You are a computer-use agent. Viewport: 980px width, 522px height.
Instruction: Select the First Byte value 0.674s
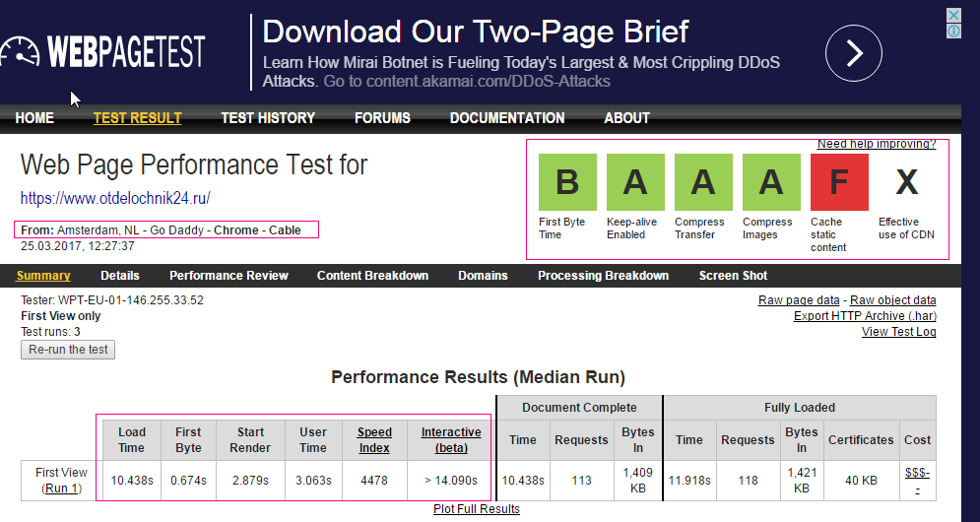(188, 481)
